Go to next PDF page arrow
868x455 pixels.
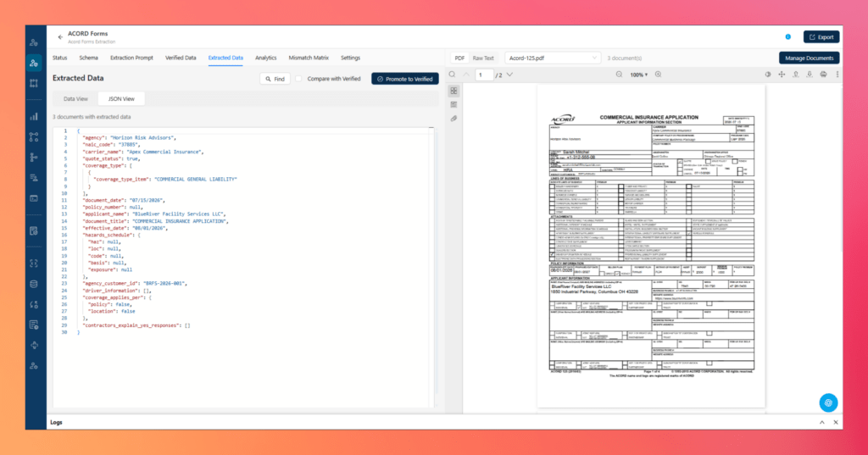pos(509,75)
